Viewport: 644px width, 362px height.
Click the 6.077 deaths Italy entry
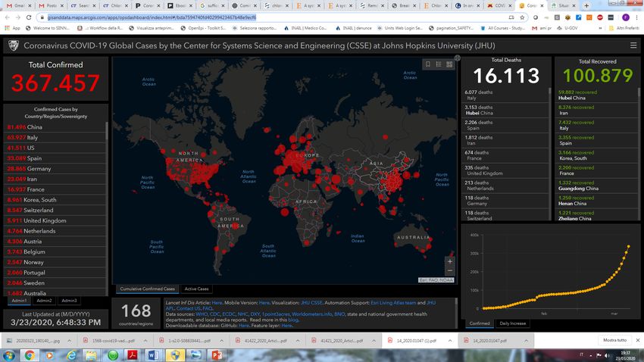click(505, 95)
